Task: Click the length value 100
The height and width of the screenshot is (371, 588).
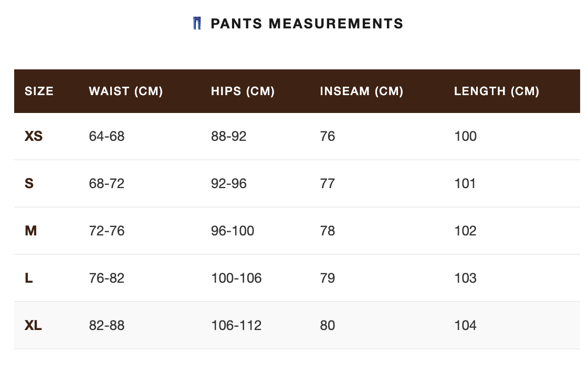Action: coord(465,137)
